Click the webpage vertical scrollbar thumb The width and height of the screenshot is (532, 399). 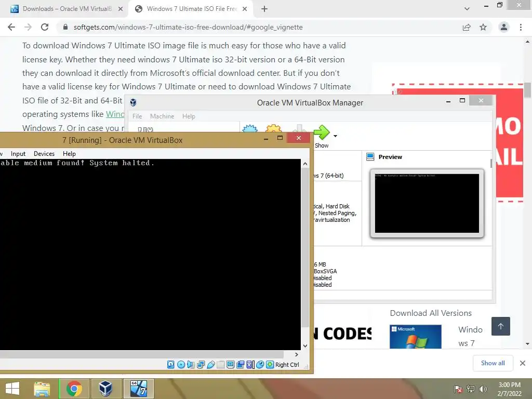coord(527,90)
